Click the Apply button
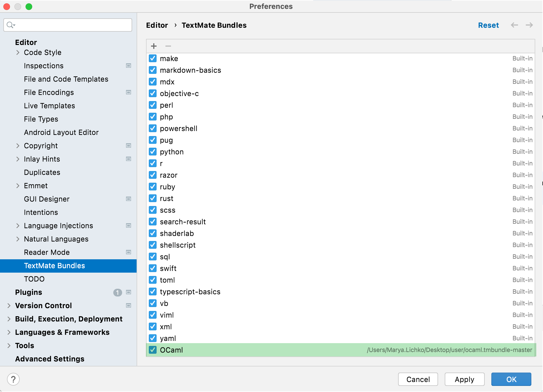The image size is (543, 392). 465,379
